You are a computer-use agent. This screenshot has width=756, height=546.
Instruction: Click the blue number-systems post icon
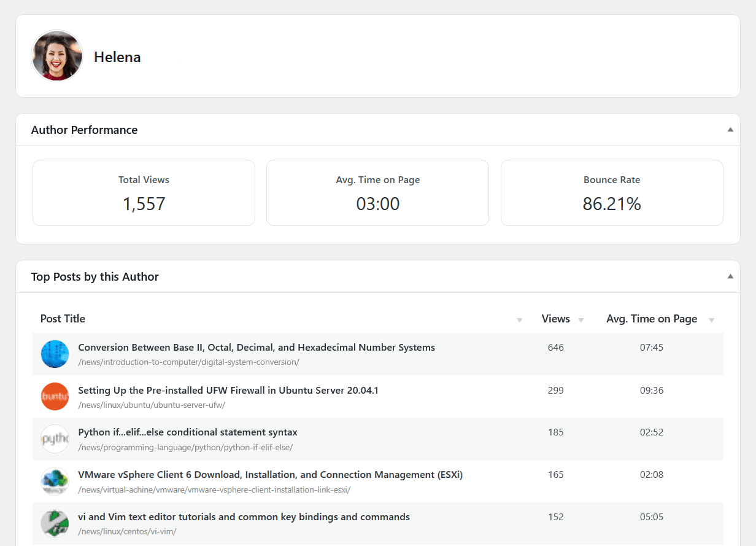click(55, 354)
